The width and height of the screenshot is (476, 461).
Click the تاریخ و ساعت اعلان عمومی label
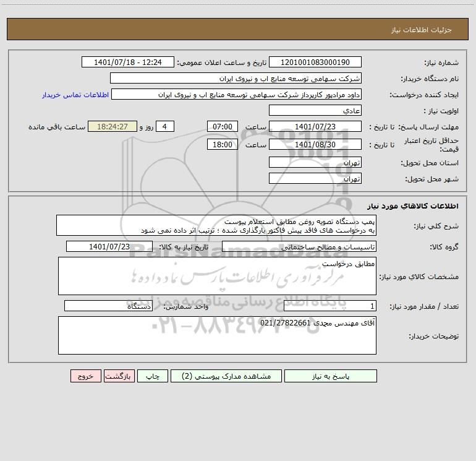[x=222, y=62]
